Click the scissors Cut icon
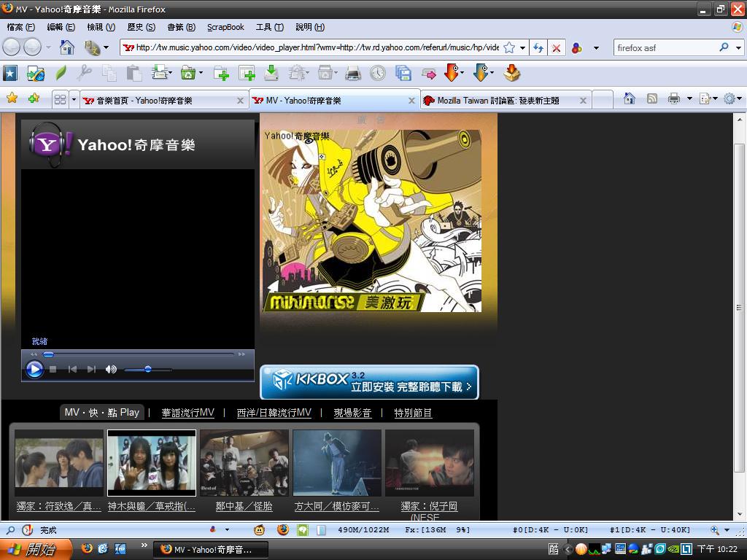The width and height of the screenshot is (747, 560). tap(85, 73)
